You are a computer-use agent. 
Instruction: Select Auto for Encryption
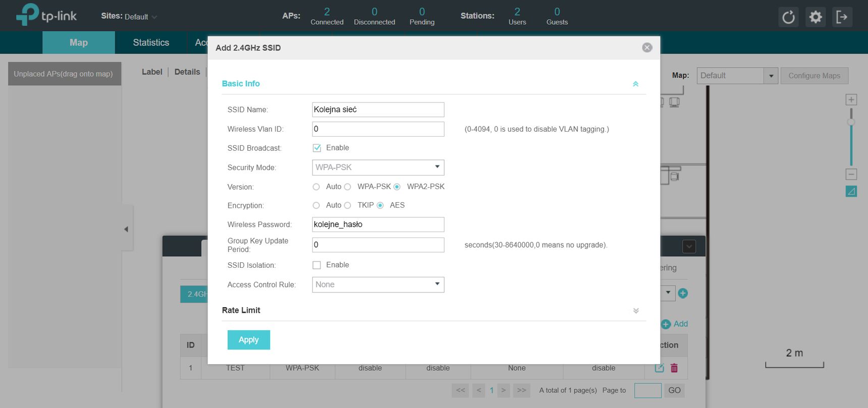[316, 205]
